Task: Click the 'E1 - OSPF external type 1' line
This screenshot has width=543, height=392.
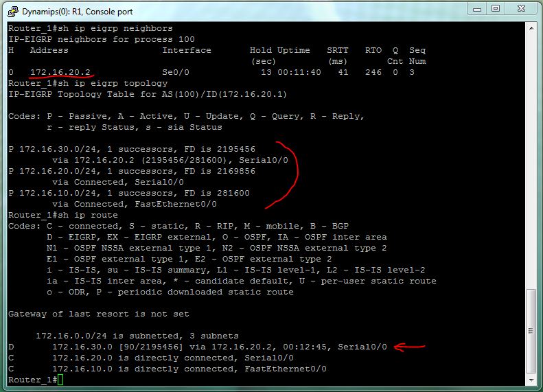Action: click(x=189, y=259)
